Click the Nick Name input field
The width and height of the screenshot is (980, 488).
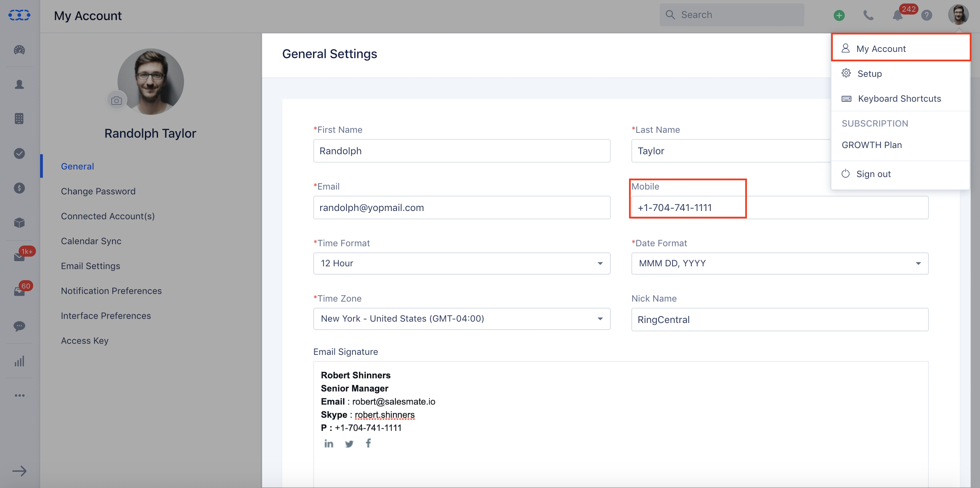click(x=780, y=320)
